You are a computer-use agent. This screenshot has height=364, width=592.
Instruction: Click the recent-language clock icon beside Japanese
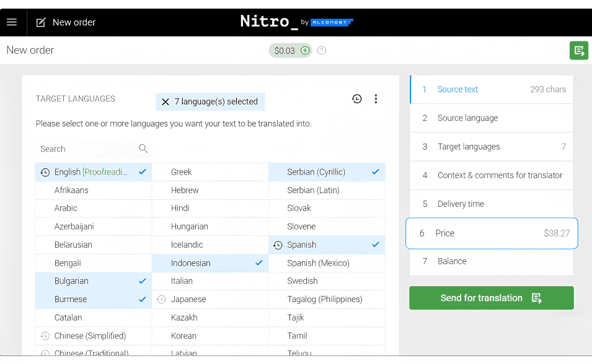click(159, 299)
